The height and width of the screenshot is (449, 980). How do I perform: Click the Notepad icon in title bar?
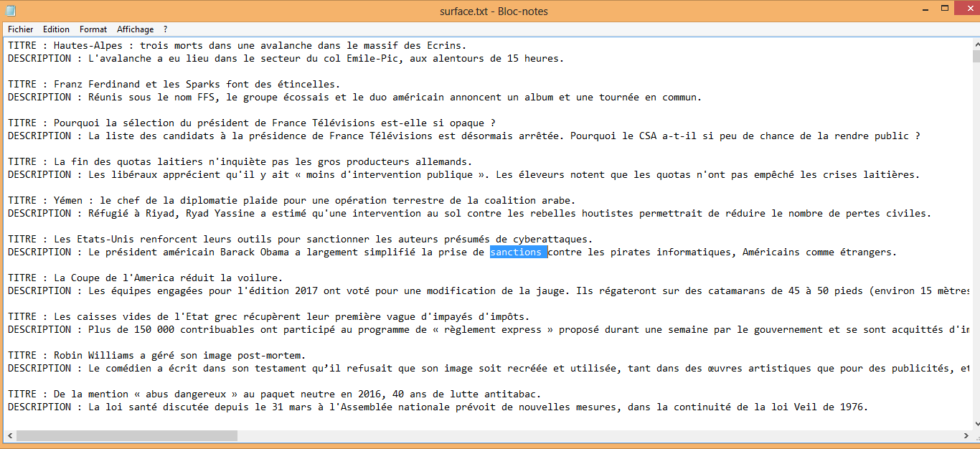coord(11,11)
